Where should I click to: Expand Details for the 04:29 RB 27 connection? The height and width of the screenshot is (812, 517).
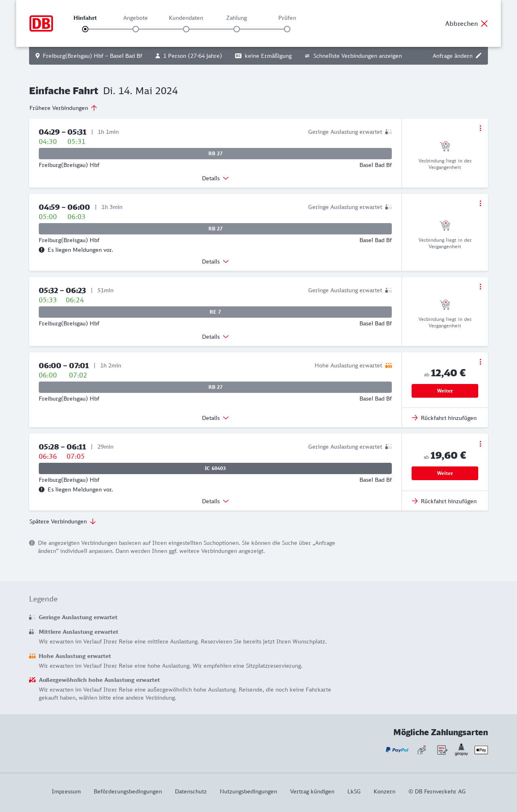215,178
